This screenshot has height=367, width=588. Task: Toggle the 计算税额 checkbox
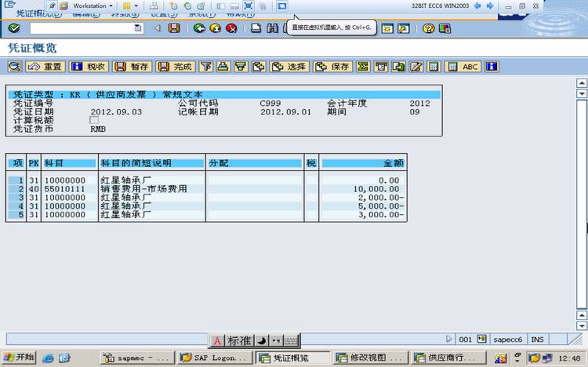pyautogui.click(x=94, y=120)
